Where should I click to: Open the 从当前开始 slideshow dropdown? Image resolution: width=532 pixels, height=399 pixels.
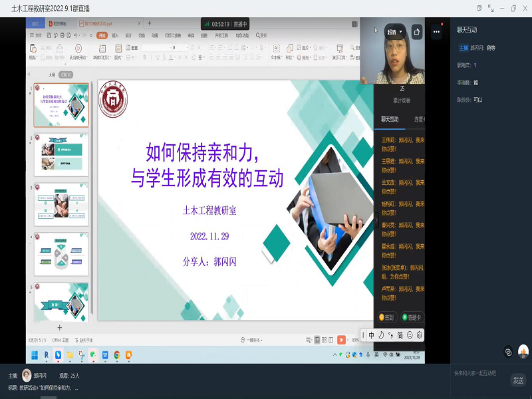78,58
